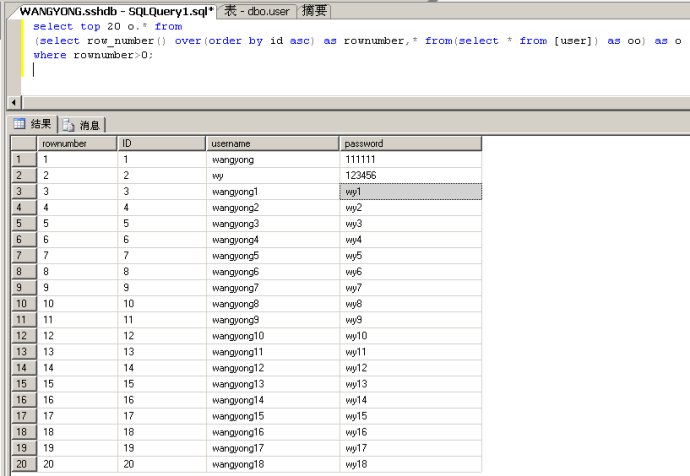Click the editor's horizontal scrollbar left arrow
Image resolution: width=690 pixels, height=476 pixels.
point(13,102)
